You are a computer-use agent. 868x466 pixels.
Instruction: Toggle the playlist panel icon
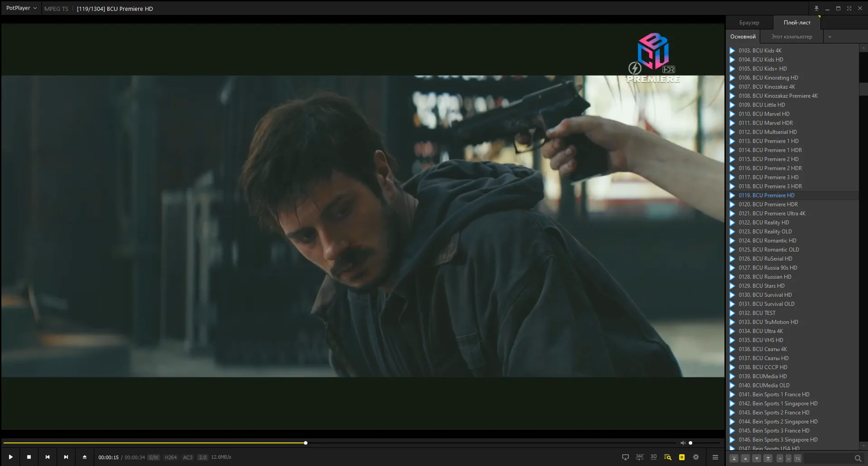click(x=681, y=457)
